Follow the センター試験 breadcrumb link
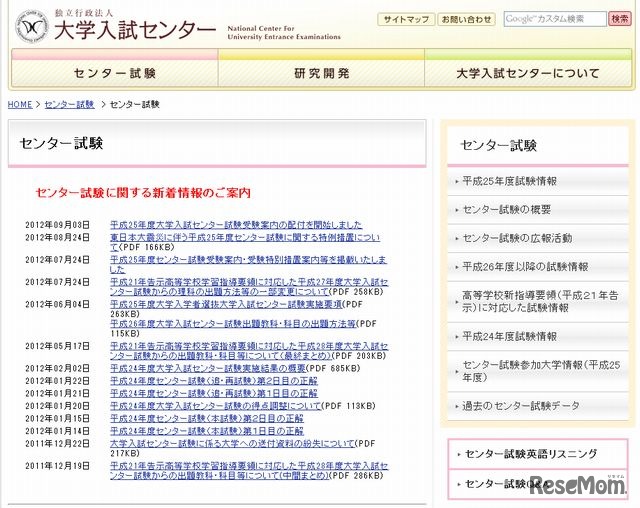 pos(69,104)
